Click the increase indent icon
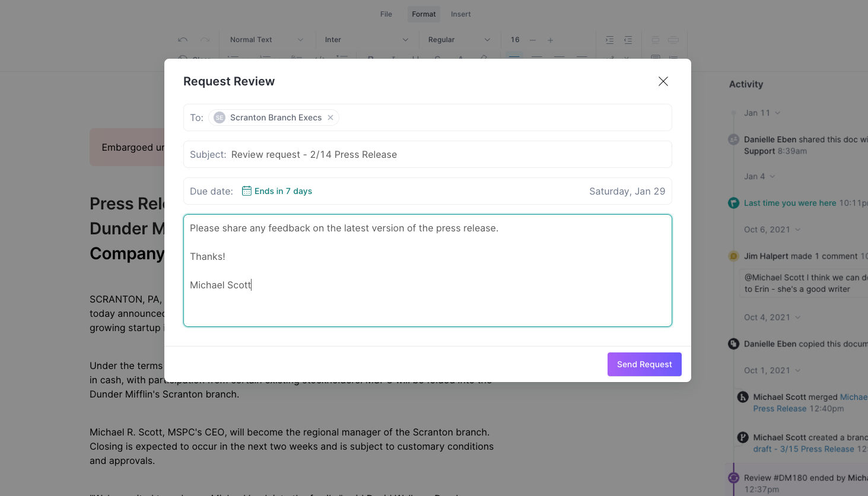 [x=609, y=39]
